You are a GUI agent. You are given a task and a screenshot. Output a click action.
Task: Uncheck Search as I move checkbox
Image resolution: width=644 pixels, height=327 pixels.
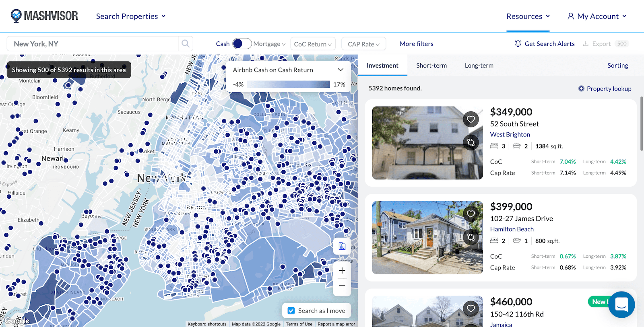pos(291,311)
